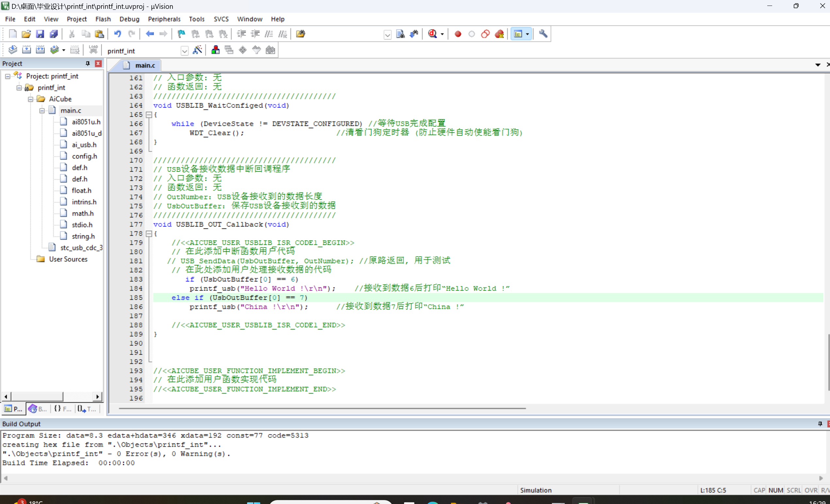Start the debug session icon
The width and height of the screenshot is (830, 504).
point(433,34)
